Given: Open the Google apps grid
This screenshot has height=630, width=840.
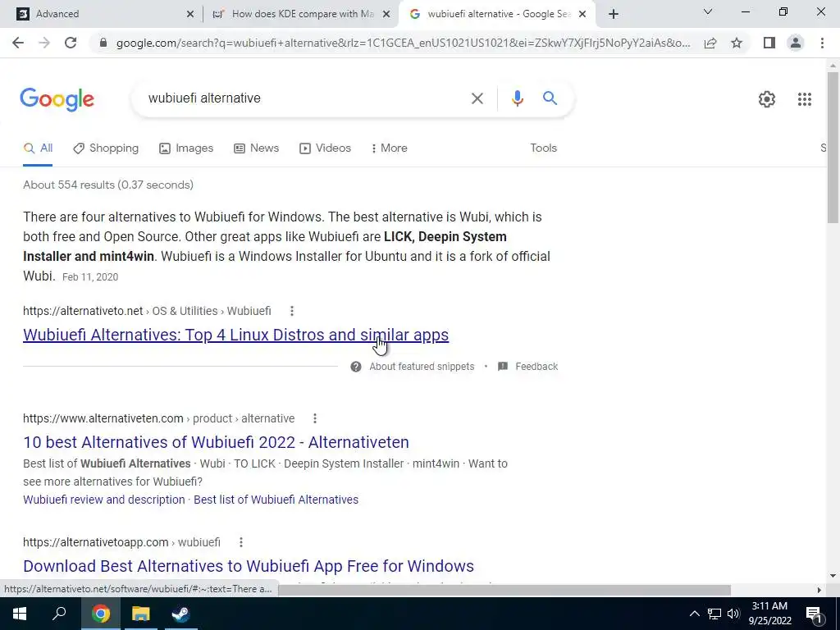Looking at the screenshot, I should [804, 99].
